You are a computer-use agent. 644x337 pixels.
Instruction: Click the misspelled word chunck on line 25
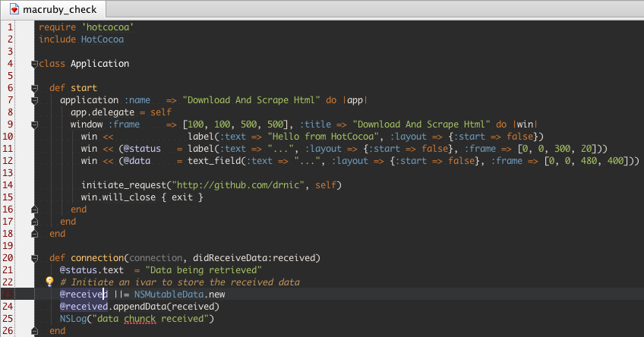click(140, 319)
